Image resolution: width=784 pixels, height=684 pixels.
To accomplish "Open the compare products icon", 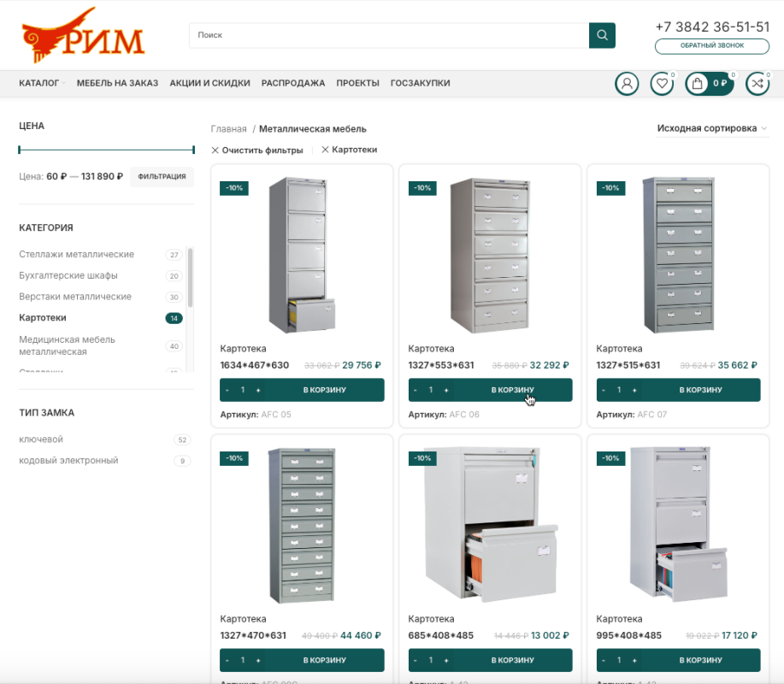I will pyautogui.click(x=757, y=83).
